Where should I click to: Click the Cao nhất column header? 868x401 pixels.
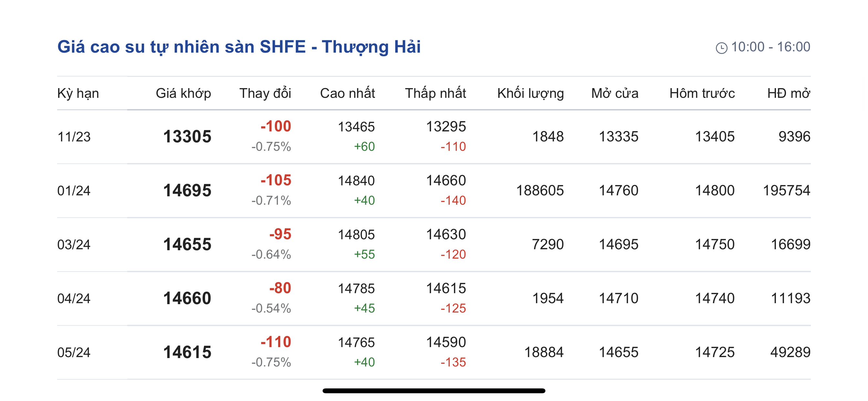tap(347, 93)
